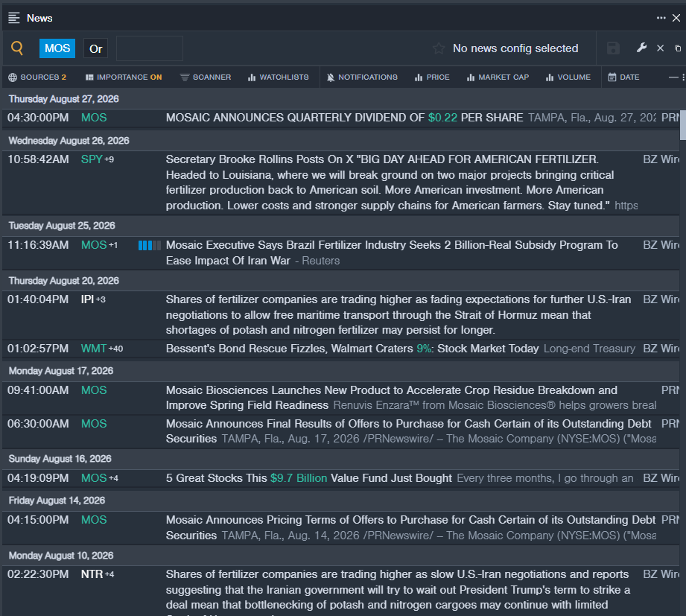
Task: Click the importance bars on Brazil story
Action: coord(150,246)
